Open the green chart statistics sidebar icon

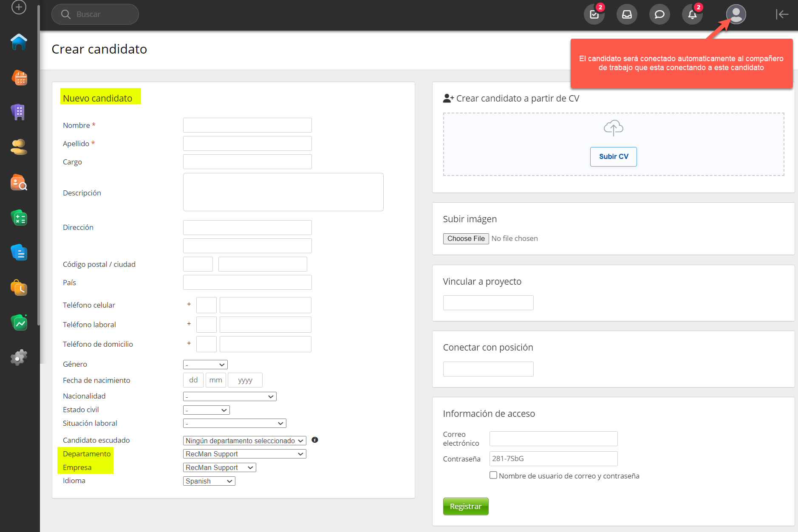coord(19,323)
